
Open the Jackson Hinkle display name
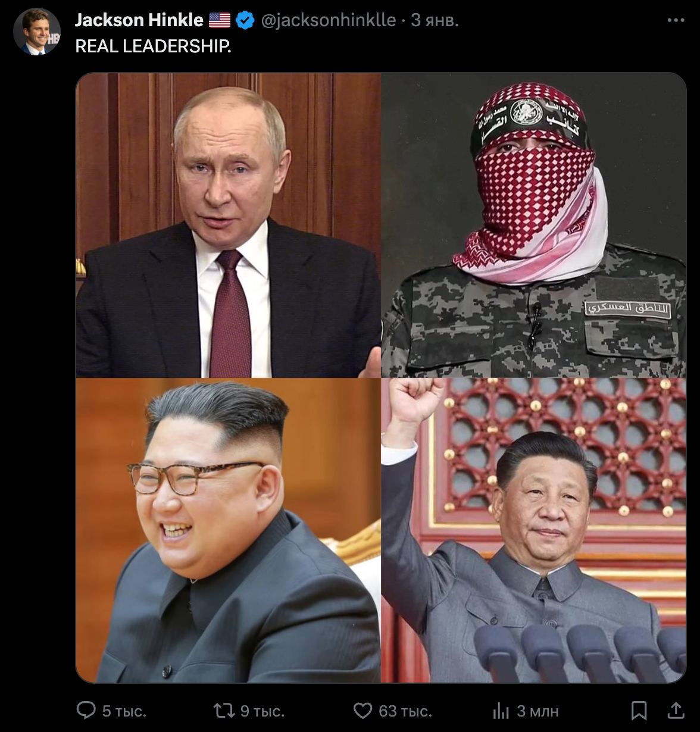(x=139, y=20)
